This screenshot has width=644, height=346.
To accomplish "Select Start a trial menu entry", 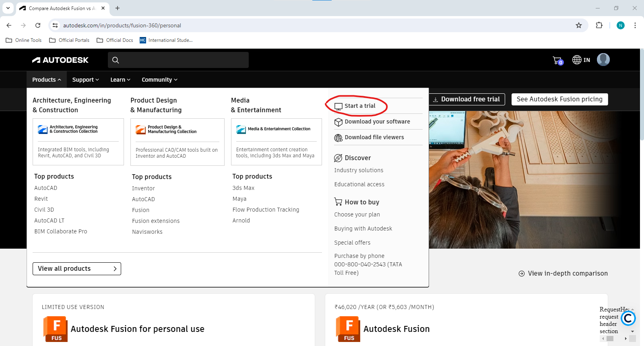I will point(360,106).
